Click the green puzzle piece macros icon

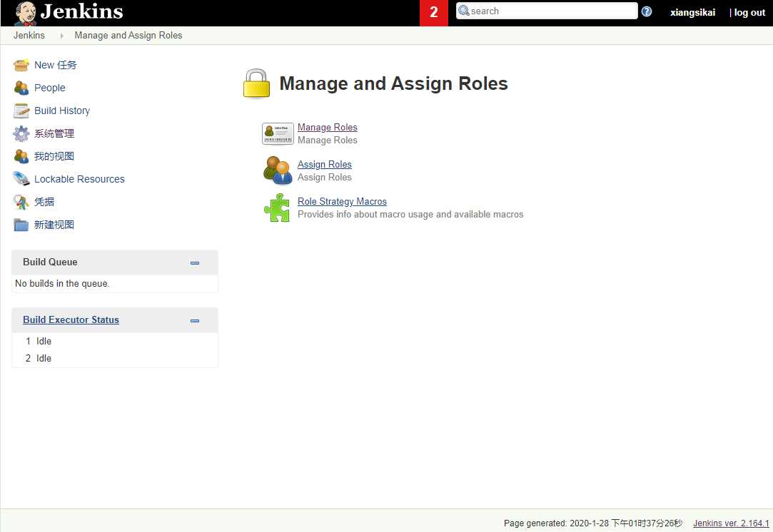click(277, 208)
